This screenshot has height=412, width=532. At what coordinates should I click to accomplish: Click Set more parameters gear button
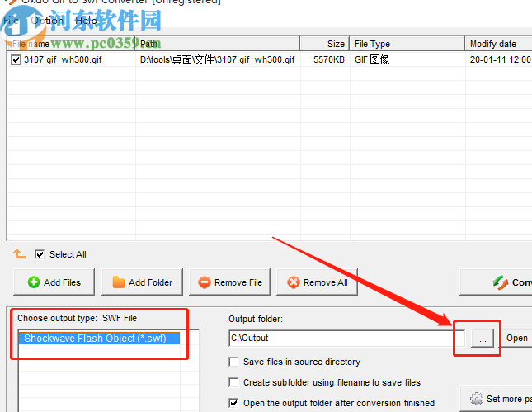(x=497, y=399)
